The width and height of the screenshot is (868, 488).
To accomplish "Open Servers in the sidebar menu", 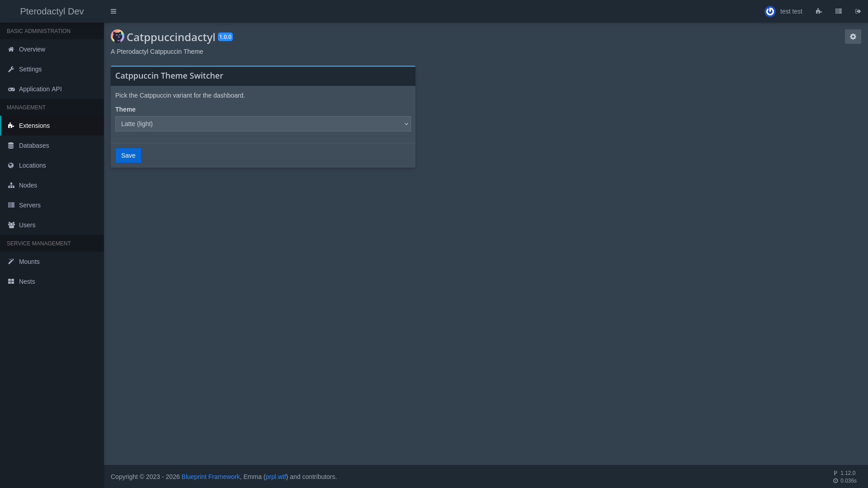I will 30,205.
